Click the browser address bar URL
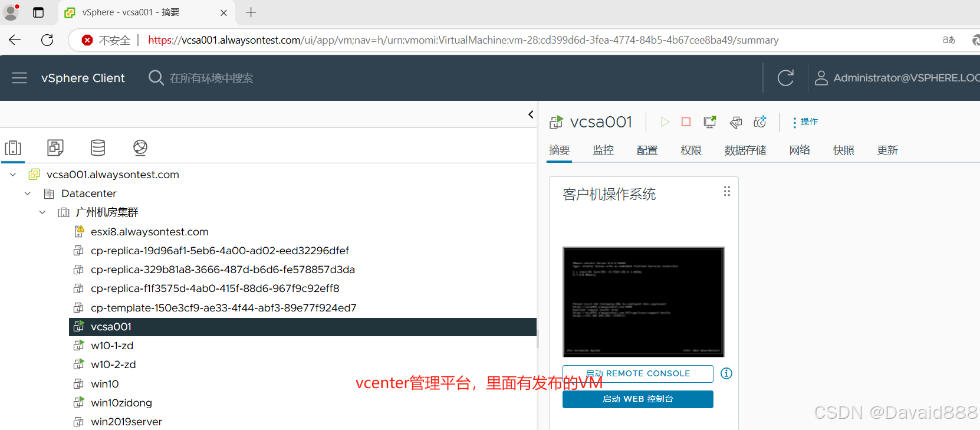This screenshot has height=430, width=980. click(463, 40)
